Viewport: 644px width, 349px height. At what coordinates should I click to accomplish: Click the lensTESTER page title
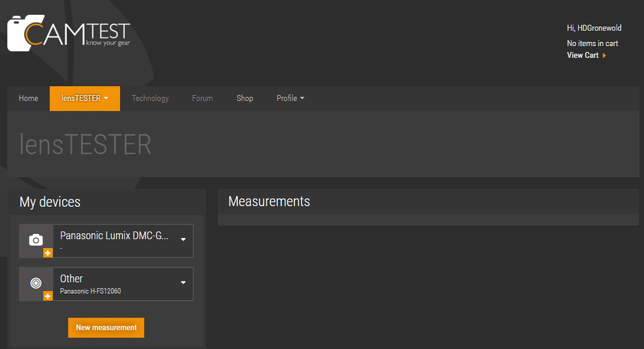[x=85, y=145]
